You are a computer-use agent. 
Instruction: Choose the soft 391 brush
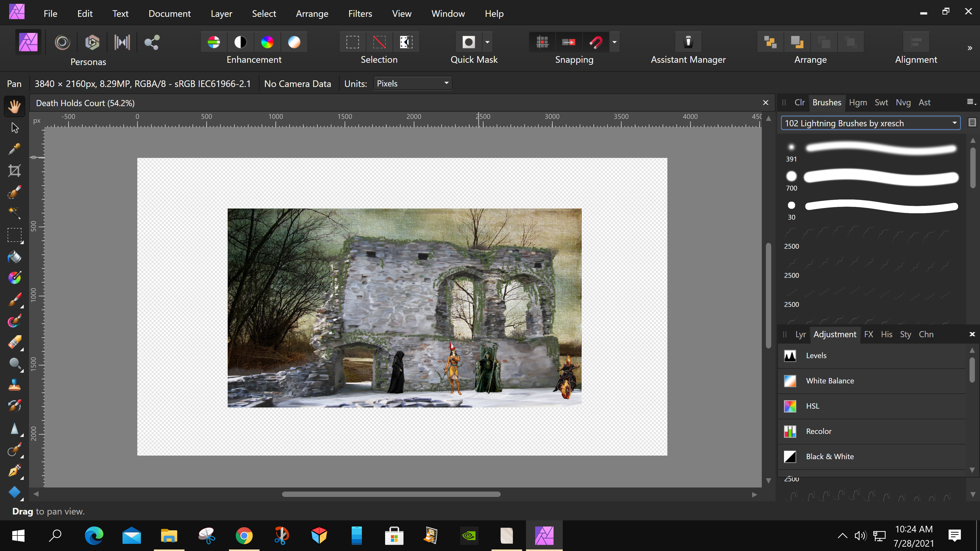872,151
